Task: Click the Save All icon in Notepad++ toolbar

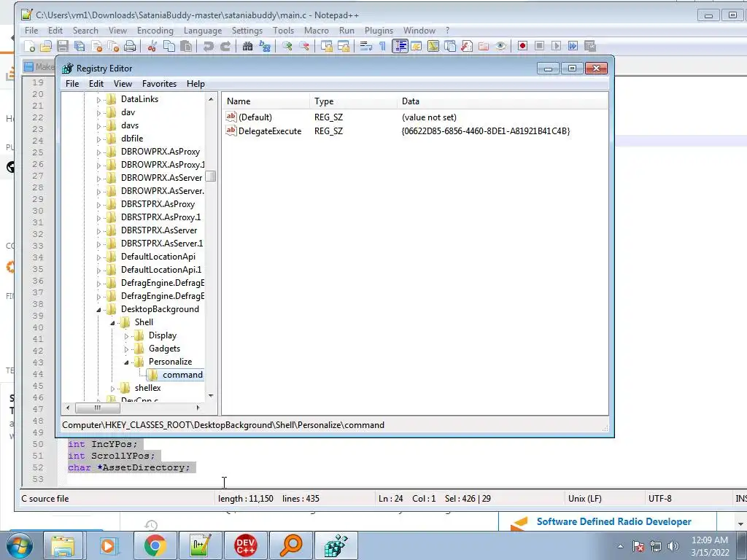Action: tap(80, 46)
